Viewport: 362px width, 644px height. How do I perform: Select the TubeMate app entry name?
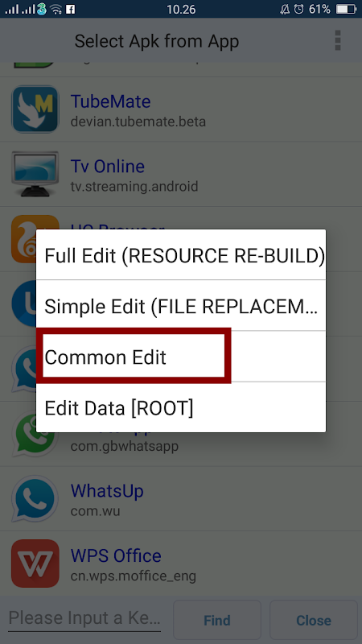click(x=110, y=101)
